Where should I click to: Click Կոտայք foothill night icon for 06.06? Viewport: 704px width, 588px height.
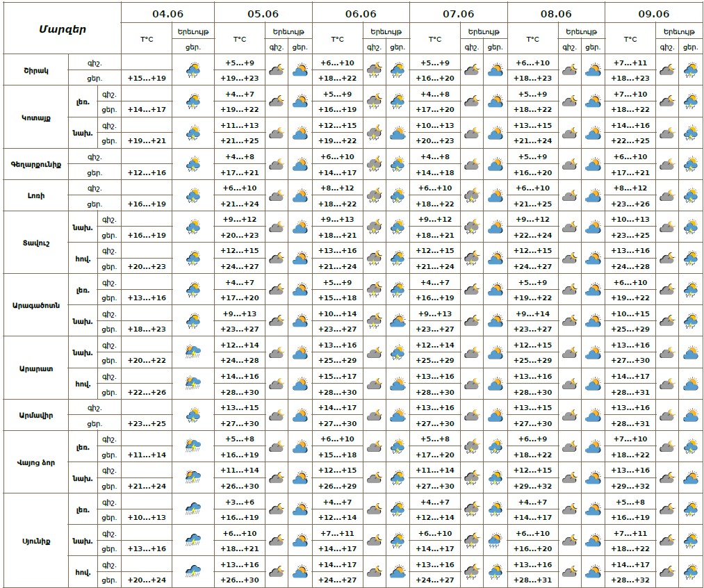point(374,133)
